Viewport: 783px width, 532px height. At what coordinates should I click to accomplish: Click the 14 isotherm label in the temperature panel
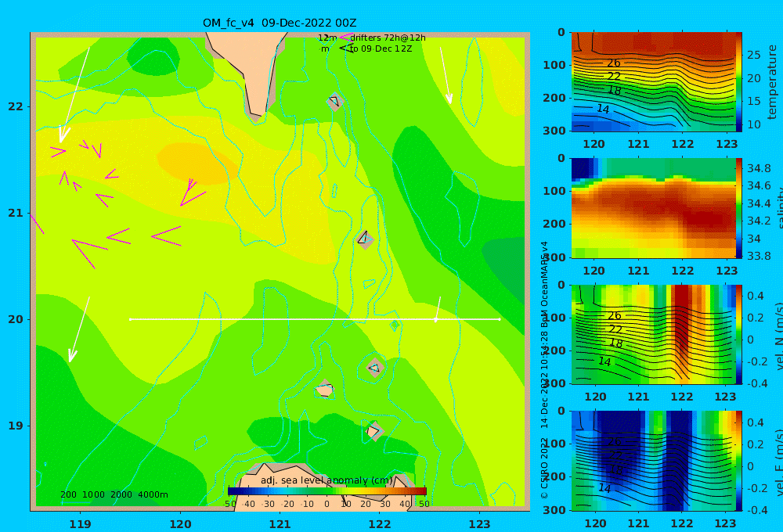click(603, 109)
